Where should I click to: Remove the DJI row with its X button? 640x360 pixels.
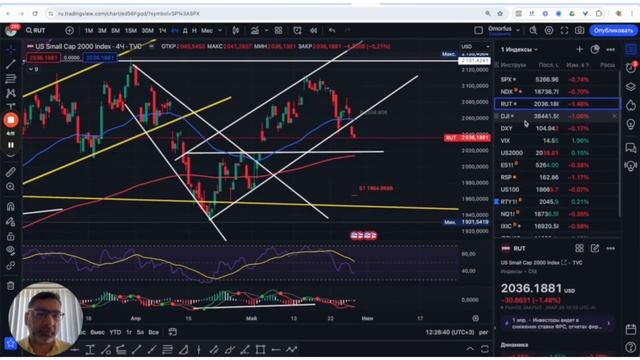pyautogui.click(x=615, y=116)
